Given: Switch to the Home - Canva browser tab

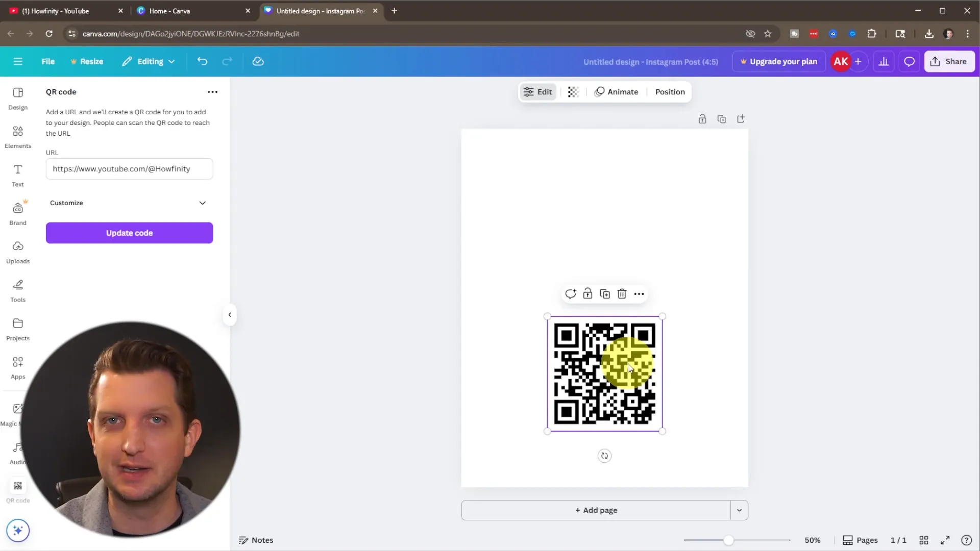Looking at the screenshot, I should pyautogui.click(x=193, y=11).
